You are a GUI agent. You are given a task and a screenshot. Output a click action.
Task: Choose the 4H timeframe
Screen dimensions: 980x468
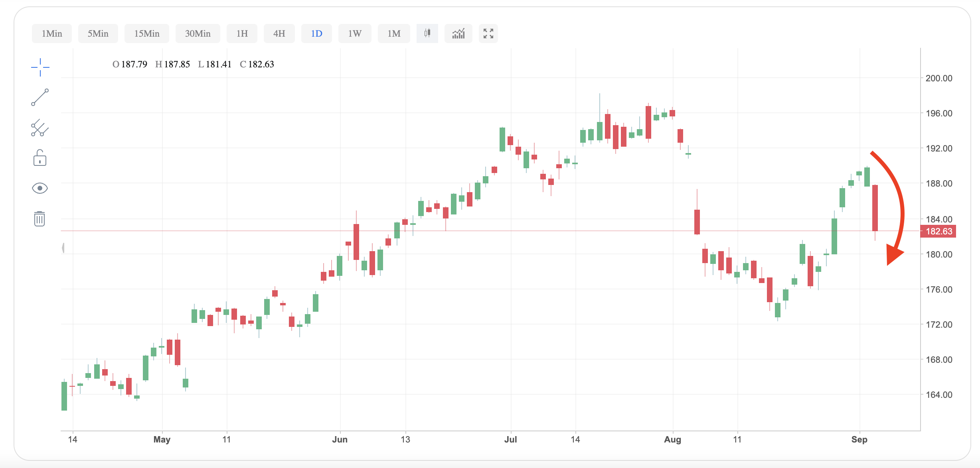(x=279, y=33)
